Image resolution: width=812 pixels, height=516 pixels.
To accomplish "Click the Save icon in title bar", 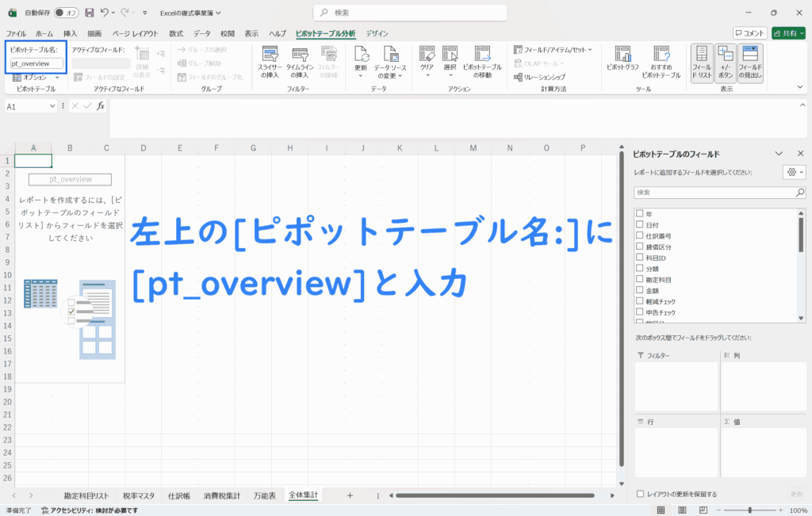I will click(x=89, y=13).
